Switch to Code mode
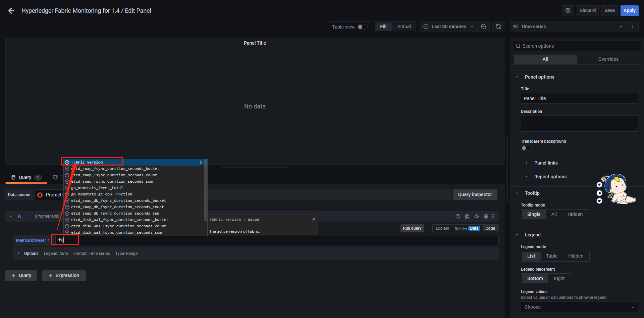Image resolution: width=644 pixels, height=318 pixels. pyautogui.click(x=490, y=228)
